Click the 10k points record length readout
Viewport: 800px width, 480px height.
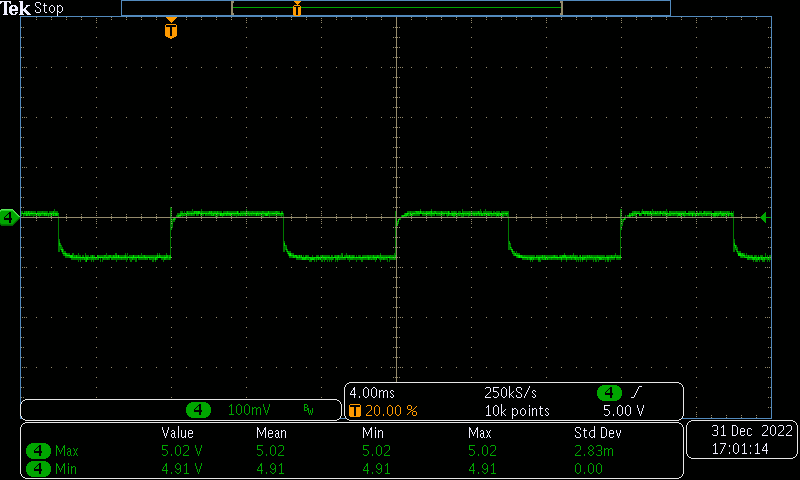click(517, 411)
